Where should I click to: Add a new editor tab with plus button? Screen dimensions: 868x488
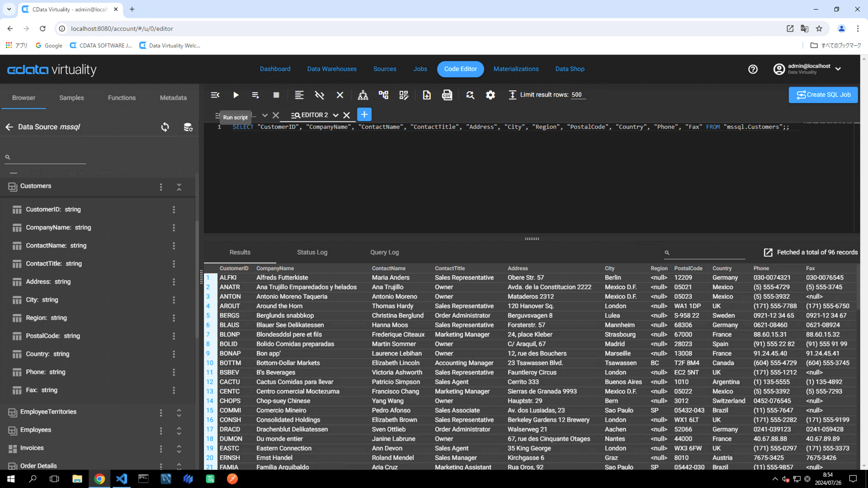(x=364, y=115)
